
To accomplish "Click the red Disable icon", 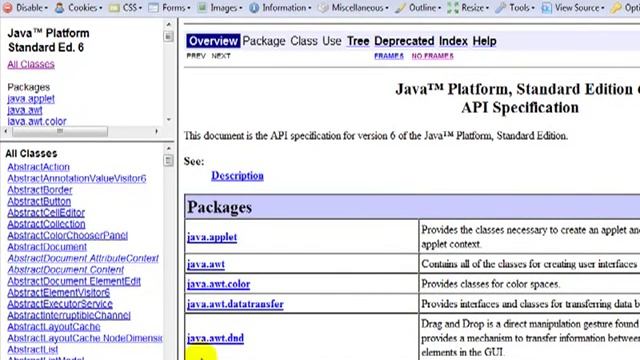I will click(7, 7).
